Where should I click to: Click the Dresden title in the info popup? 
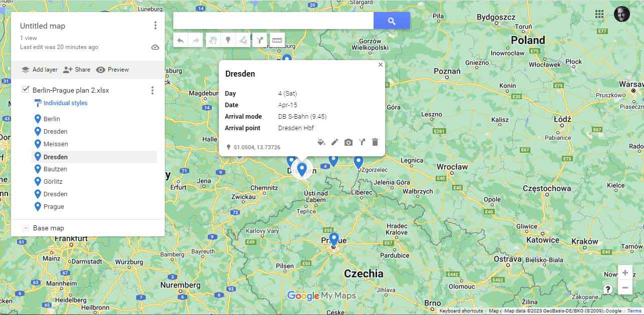[x=240, y=74]
